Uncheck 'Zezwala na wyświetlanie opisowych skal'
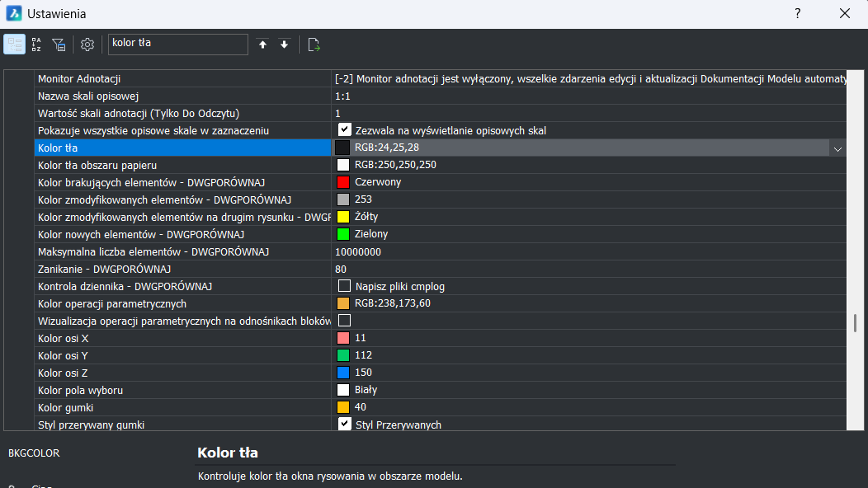 coord(345,130)
